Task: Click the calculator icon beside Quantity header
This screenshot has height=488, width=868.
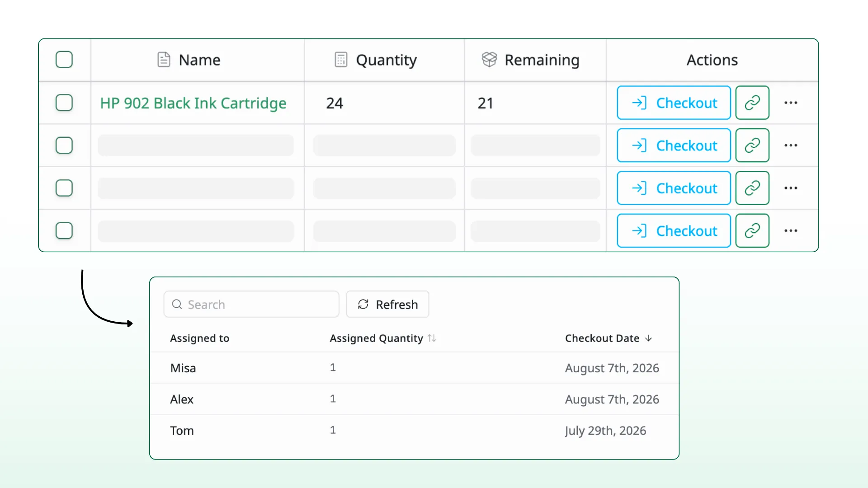Action: pyautogui.click(x=341, y=60)
